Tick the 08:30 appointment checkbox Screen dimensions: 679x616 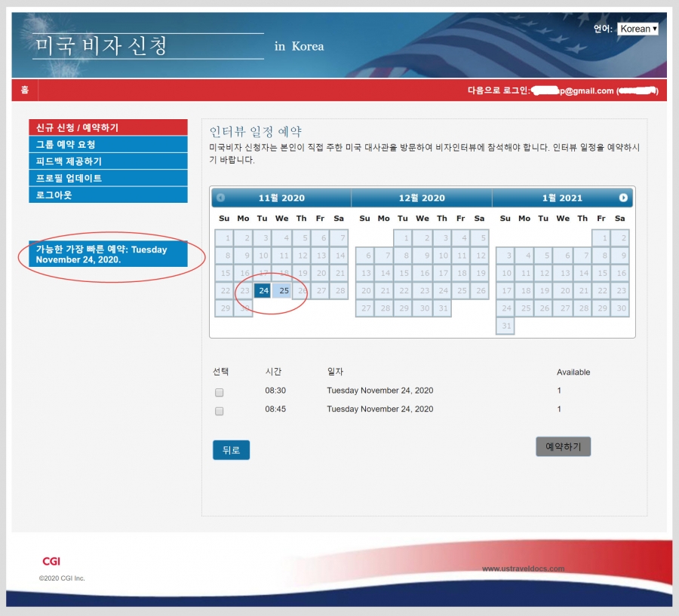click(x=219, y=392)
